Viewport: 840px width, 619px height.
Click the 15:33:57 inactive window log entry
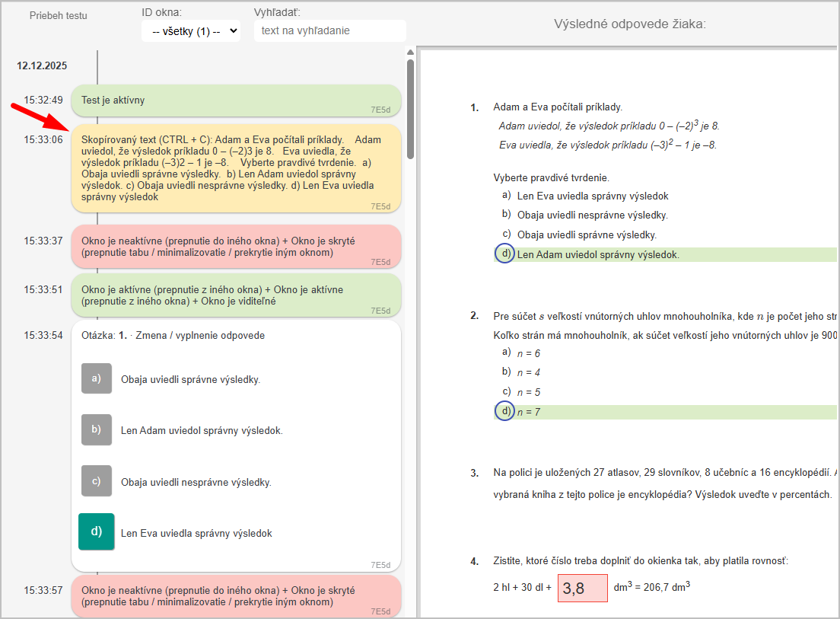pyautogui.click(x=236, y=595)
